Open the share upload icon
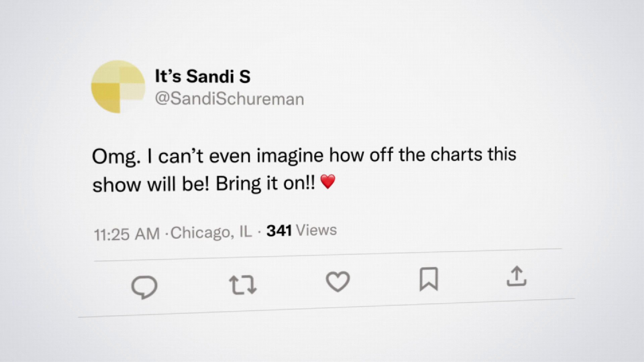The height and width of the screenshot is (362, 644). tap(517, 277)
